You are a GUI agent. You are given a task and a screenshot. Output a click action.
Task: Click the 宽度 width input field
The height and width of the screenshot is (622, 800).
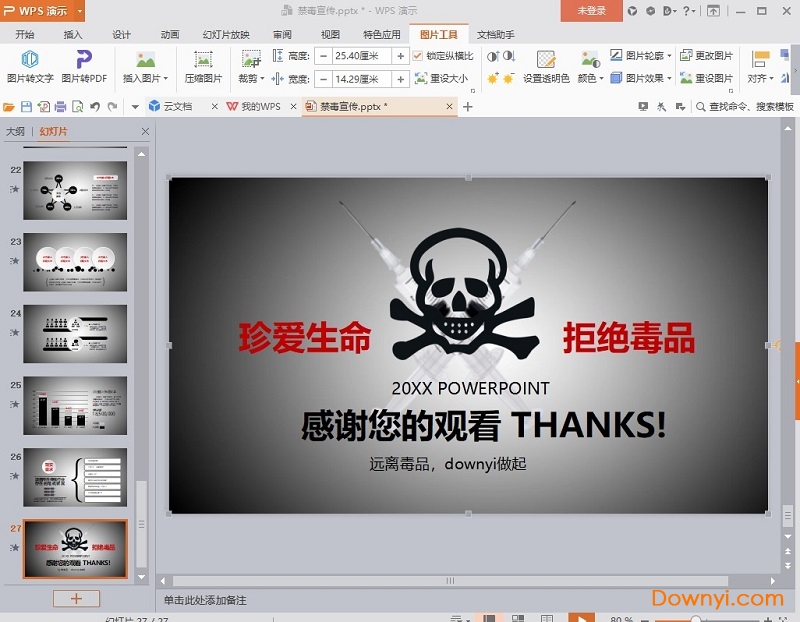coord(362,78)
